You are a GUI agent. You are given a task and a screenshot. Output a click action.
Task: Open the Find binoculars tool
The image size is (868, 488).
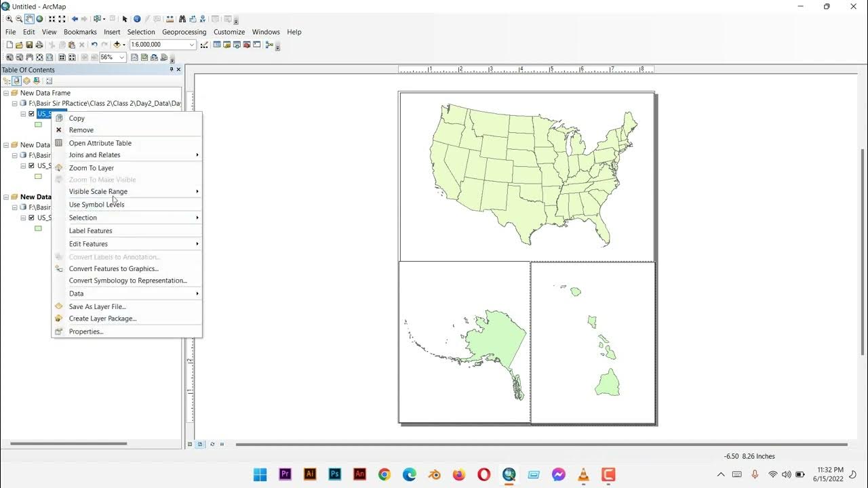coord(182,18)
